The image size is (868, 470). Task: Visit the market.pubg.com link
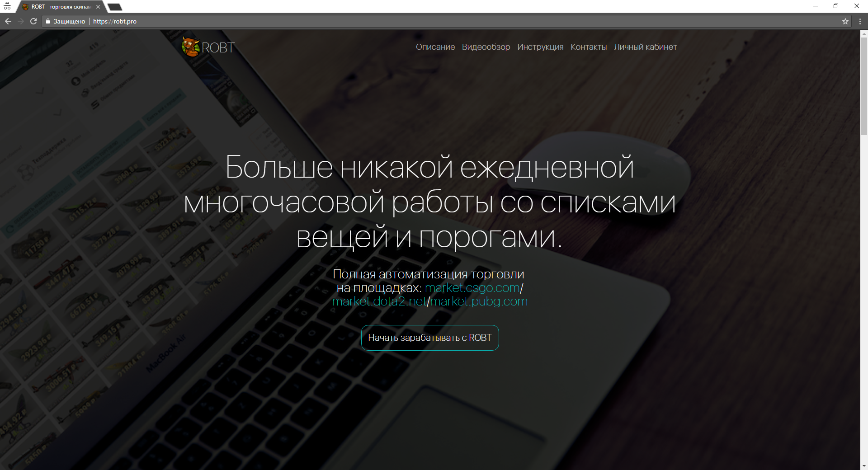pos(479,301)
